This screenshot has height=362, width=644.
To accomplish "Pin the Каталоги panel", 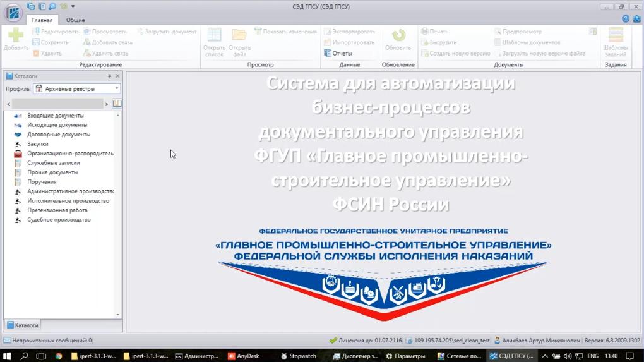I will click(109, 76).
